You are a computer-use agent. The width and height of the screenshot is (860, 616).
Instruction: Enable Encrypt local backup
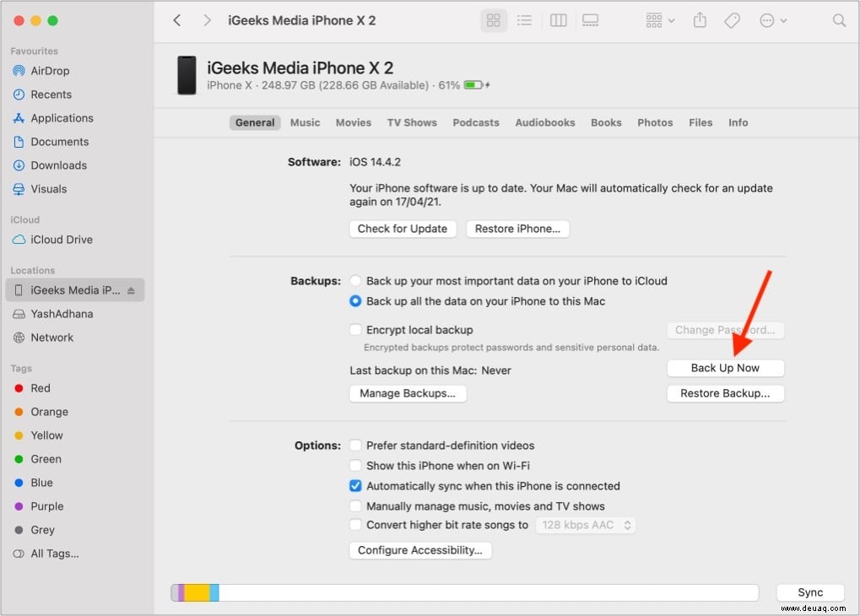pyautogui.click(x=355, y=330)
